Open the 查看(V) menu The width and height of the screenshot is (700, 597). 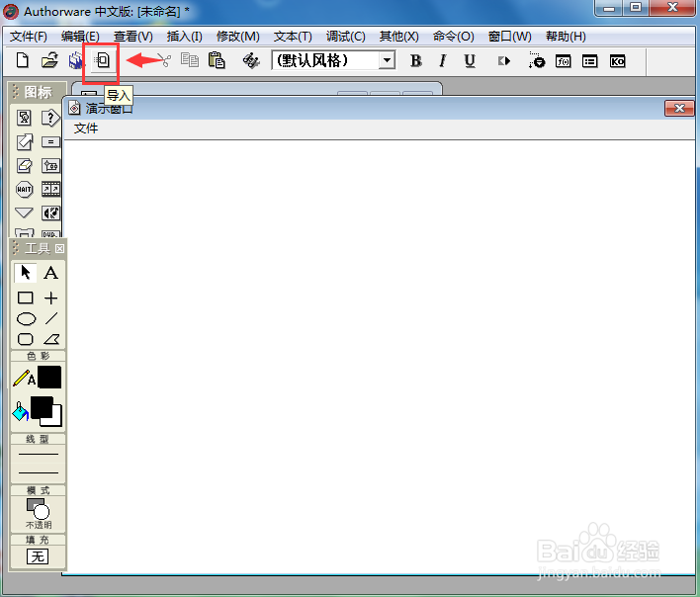click(x=133, y=37)
